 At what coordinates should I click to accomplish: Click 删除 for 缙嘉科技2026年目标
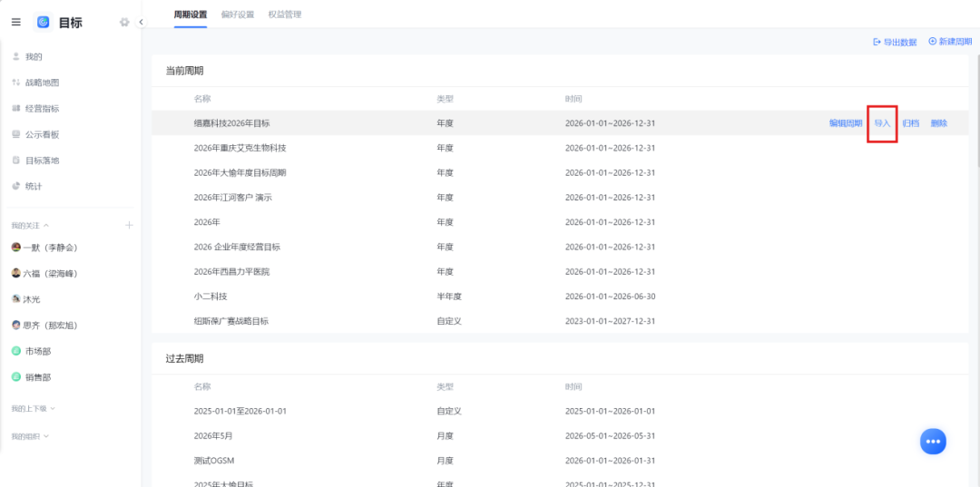coord(939,123)
